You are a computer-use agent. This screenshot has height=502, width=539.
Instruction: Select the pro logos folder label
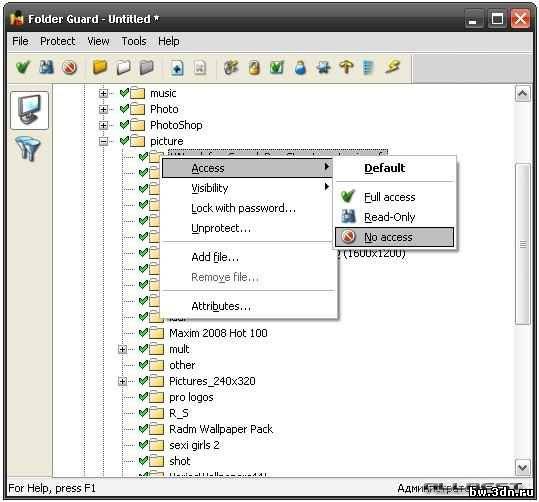191,397
